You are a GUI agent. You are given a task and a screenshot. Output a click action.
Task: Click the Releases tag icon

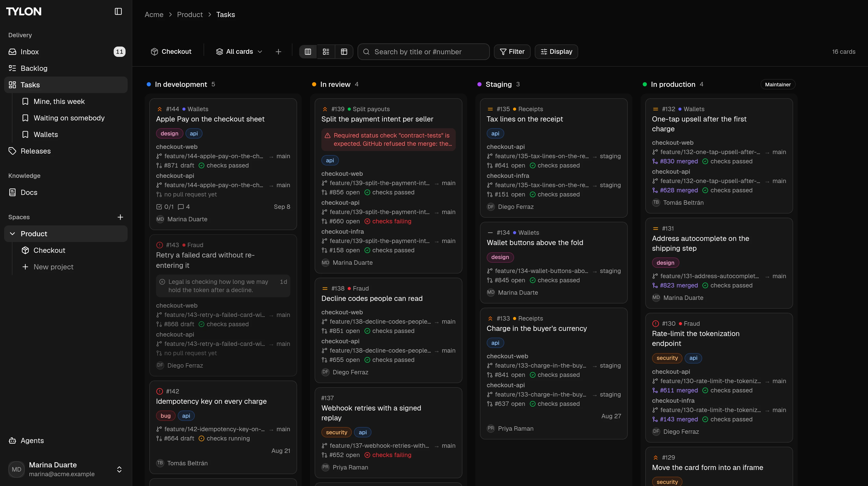(x=12, y=151)
